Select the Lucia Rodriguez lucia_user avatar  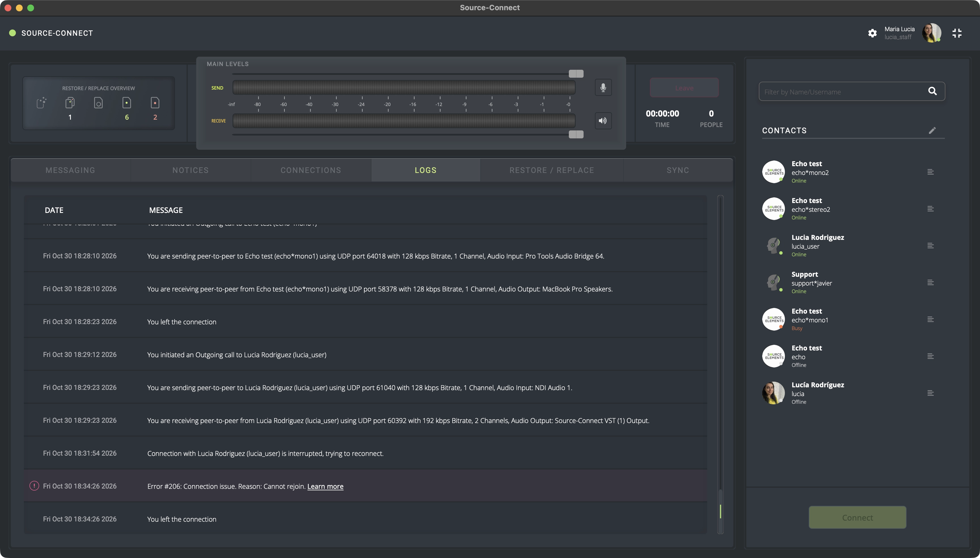773,245
